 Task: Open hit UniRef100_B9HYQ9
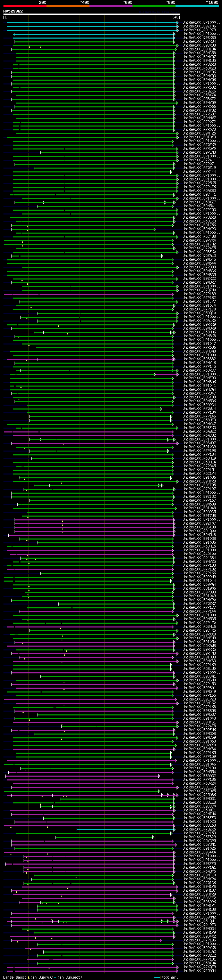click(199, 103)
